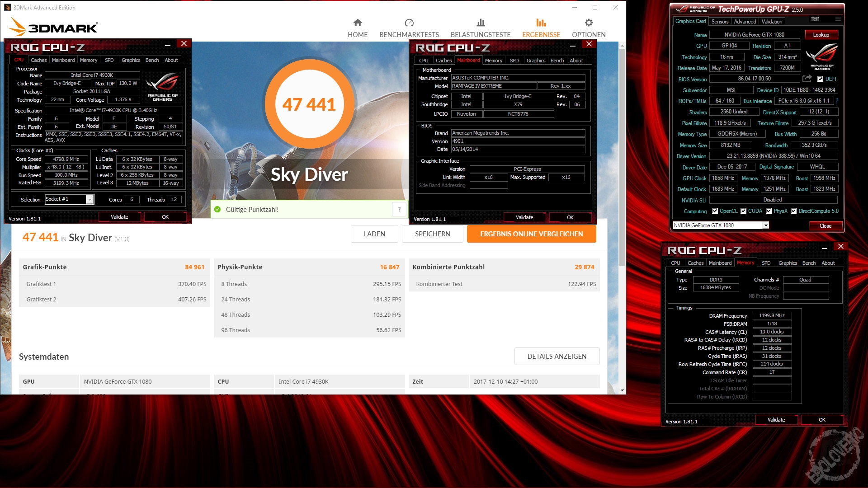Open the Socket #1 selection dropdown
This screenshot has width=868, height=488.
[90, 200]
